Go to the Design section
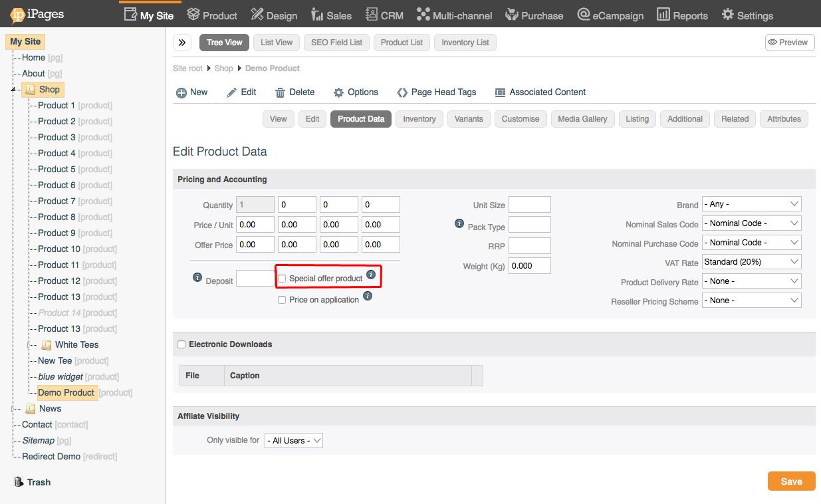The height and width of the screenshot is (504, 821). pos(274,15)
